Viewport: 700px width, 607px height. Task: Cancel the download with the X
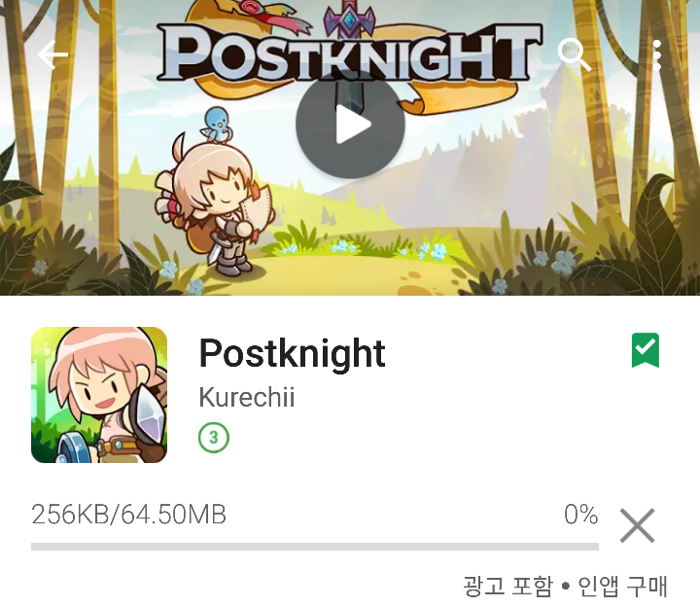637,525
